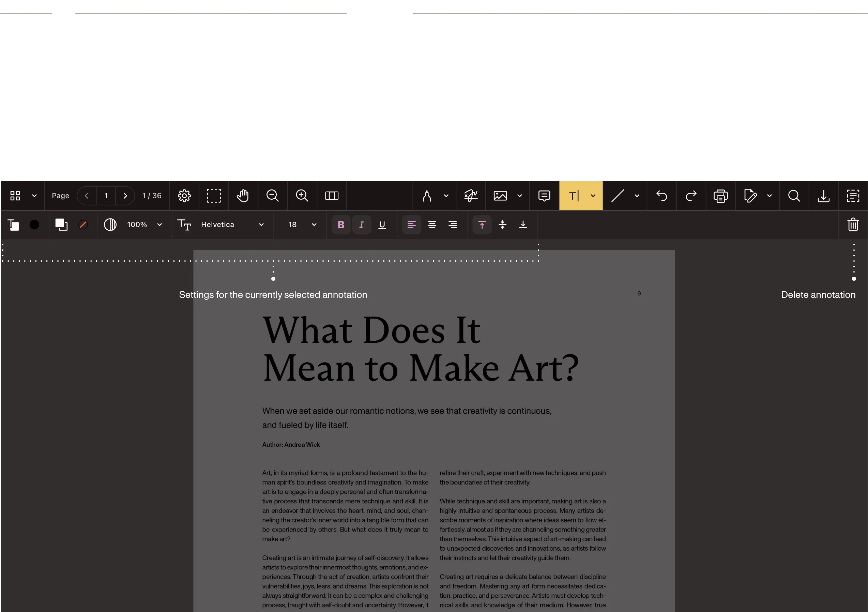
Task: Toggle italic text formatting
Action: (x=362, y=225)
